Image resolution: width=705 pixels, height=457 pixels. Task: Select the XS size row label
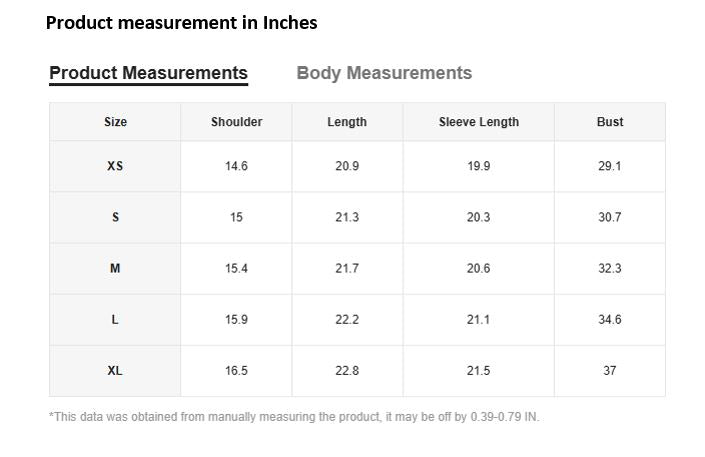click(115, 166)
